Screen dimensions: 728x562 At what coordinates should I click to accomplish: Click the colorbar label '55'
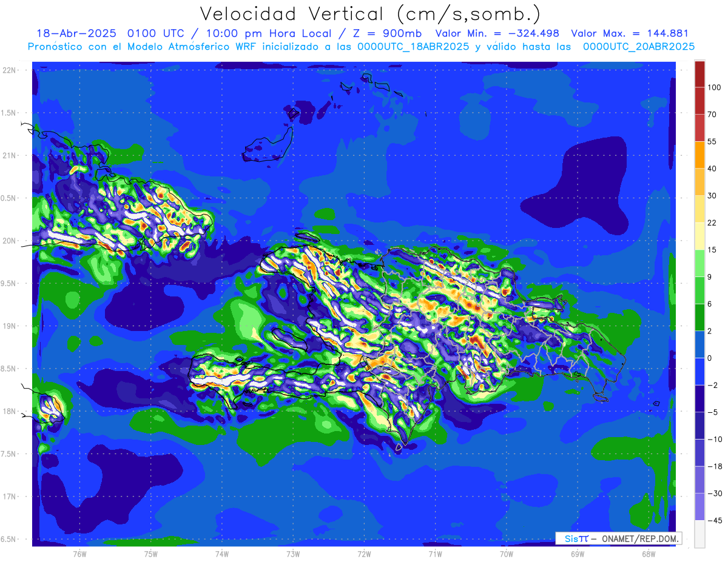(712, 141)
